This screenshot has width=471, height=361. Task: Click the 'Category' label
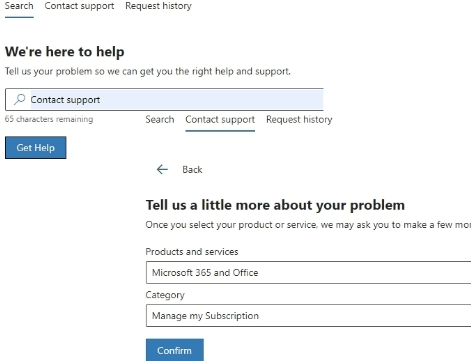[x=165, y=295]
